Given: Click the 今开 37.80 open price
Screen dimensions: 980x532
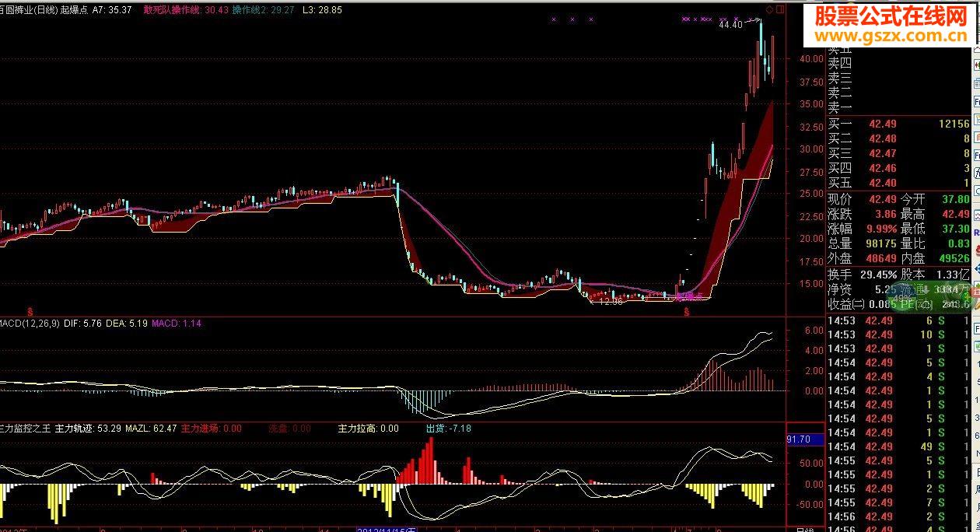Looking at the screenshot, I should tap(936, 199).
